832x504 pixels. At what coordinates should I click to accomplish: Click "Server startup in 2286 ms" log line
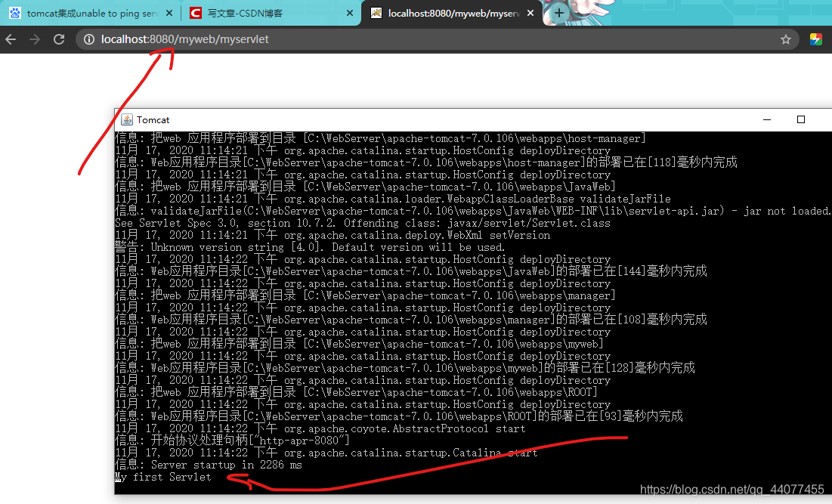pos(209,465)
